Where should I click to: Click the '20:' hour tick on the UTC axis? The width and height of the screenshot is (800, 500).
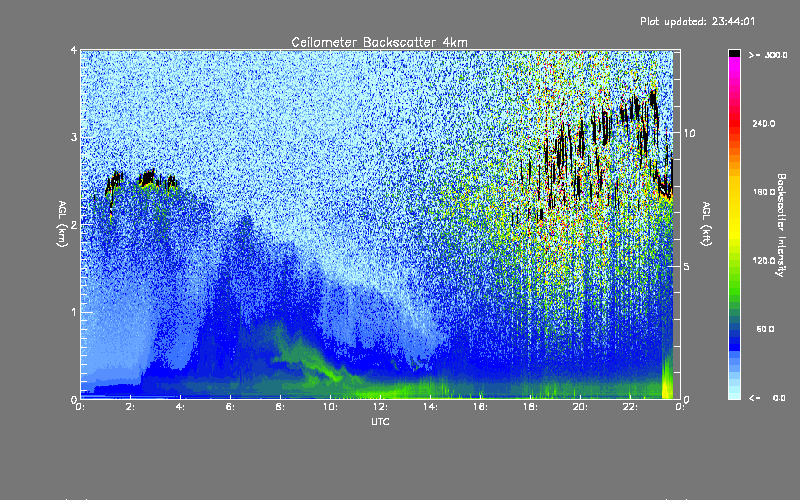tap(581, 407)
